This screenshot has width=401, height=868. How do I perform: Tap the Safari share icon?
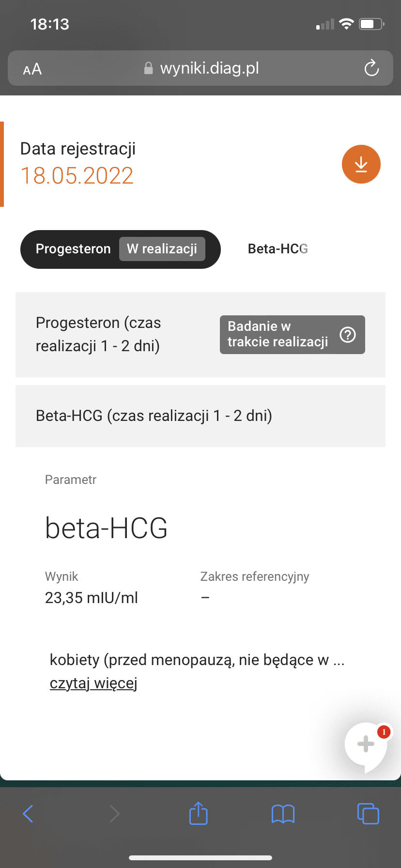[x=198, y=813]
